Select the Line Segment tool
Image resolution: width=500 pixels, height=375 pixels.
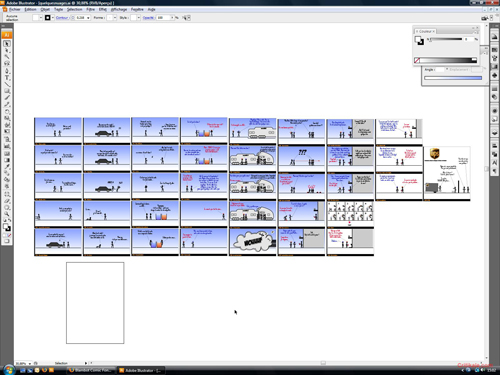click(7, 84)
